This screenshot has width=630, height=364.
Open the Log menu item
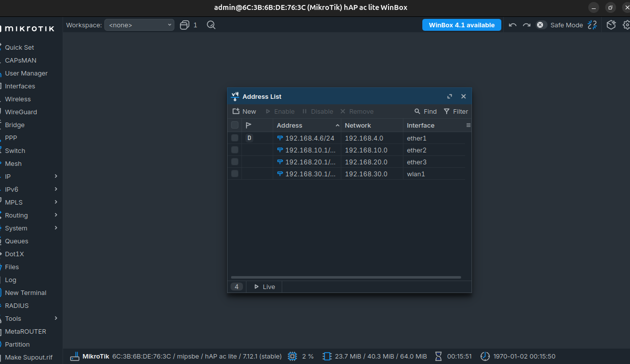(x=10, y=280)
